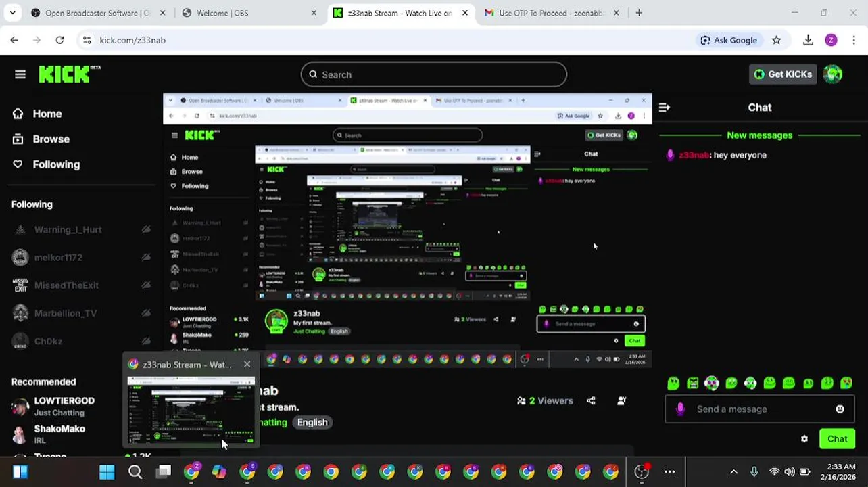This screenshot has height=487, width=868.
Task: Open the Kick hamburger sidebar menu
Action: [20, 74]
